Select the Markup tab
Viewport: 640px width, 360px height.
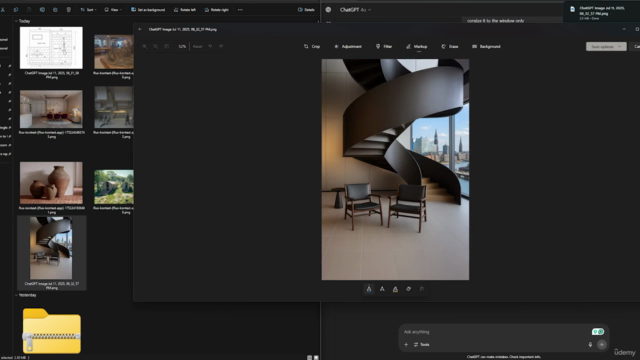416,47
